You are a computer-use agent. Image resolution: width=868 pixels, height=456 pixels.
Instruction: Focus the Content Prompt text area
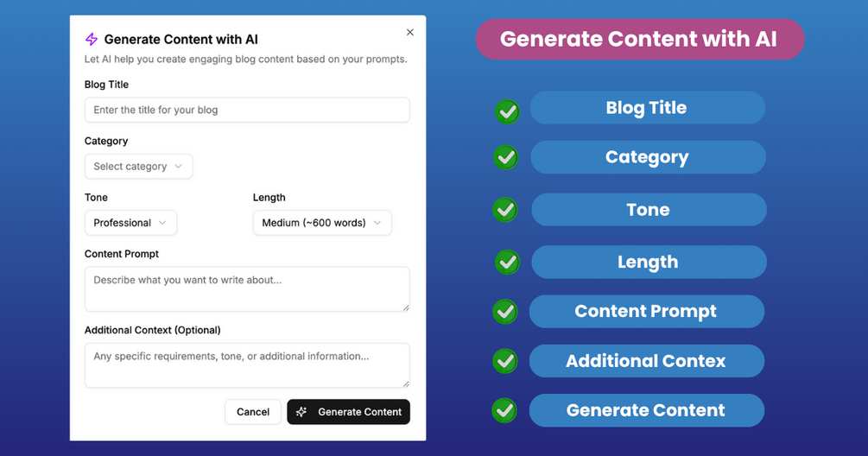click(247, 288)
